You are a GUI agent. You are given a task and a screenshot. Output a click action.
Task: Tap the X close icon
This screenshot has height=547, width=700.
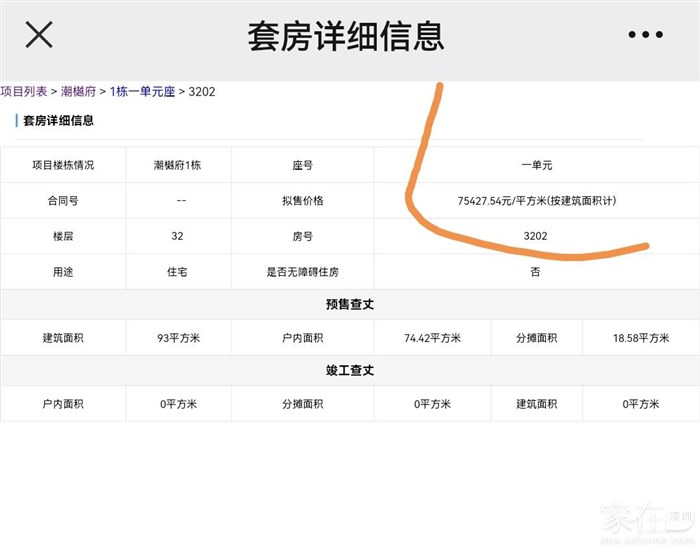(39, 35)
